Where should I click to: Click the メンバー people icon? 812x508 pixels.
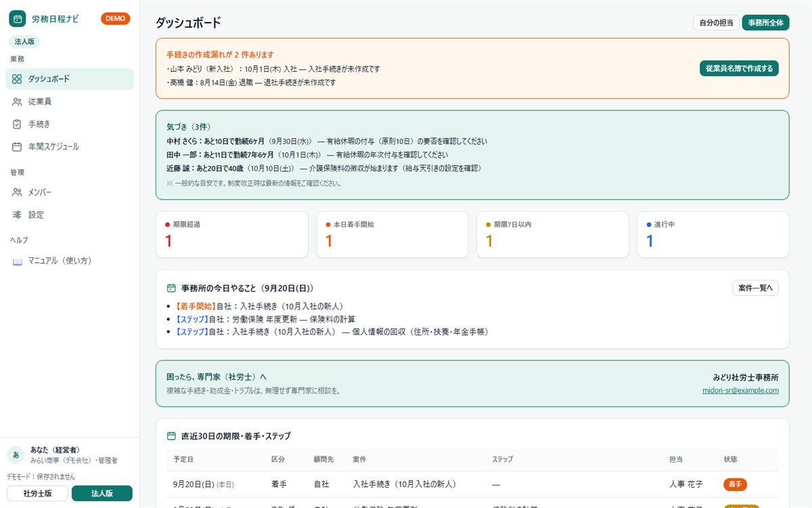pyautogui.click(x=17, y=192)
